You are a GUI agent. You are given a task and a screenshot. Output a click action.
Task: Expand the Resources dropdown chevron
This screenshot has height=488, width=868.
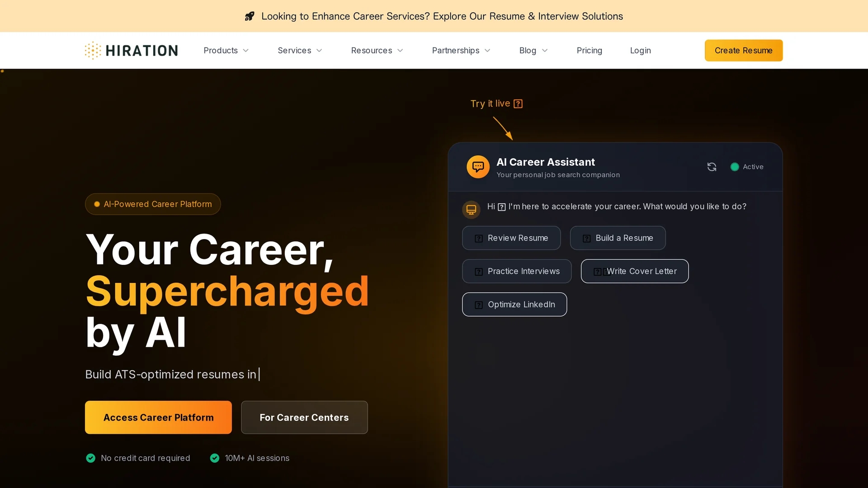(x=400, y=51)
